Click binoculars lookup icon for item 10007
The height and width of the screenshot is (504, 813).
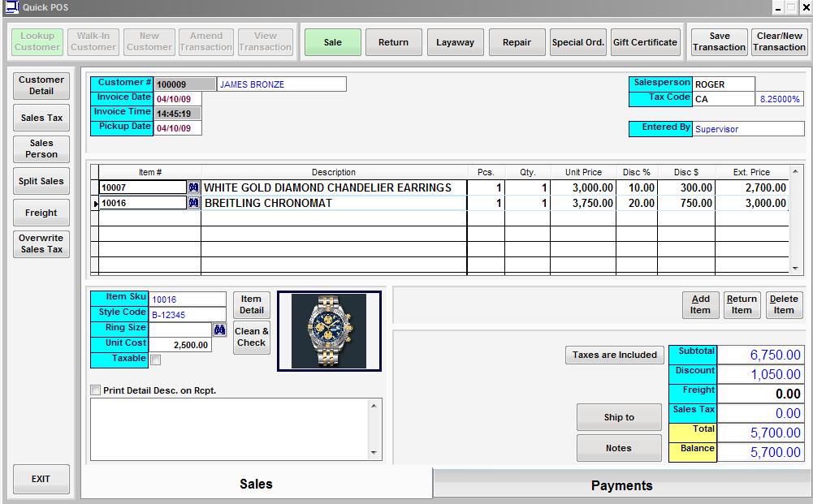[193, 187]
